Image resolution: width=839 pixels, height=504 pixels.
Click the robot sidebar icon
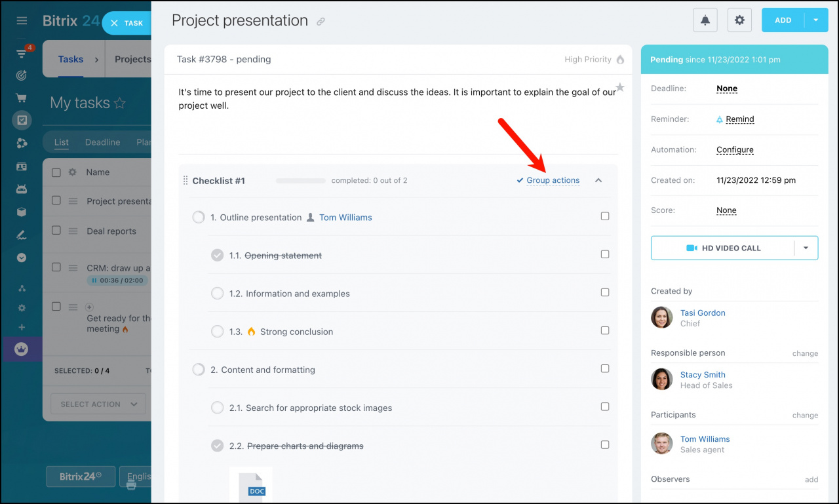tap(22, 189)
